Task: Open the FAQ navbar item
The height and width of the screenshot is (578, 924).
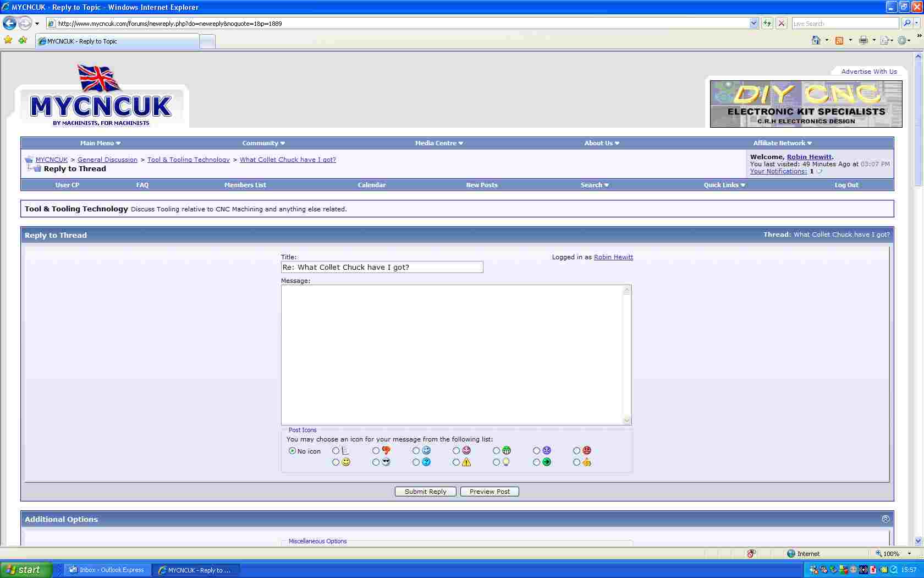Action: coord(142,185)
